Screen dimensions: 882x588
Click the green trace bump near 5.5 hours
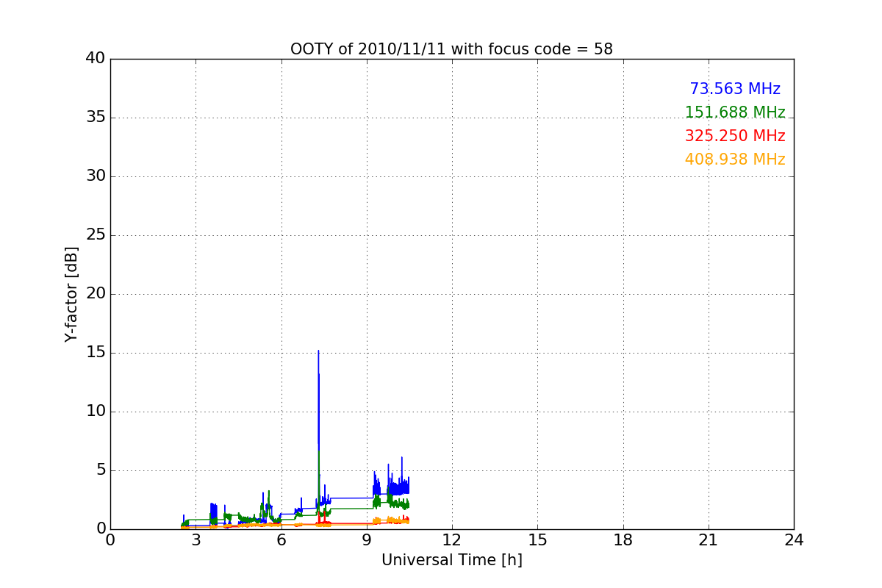[269, 502]
